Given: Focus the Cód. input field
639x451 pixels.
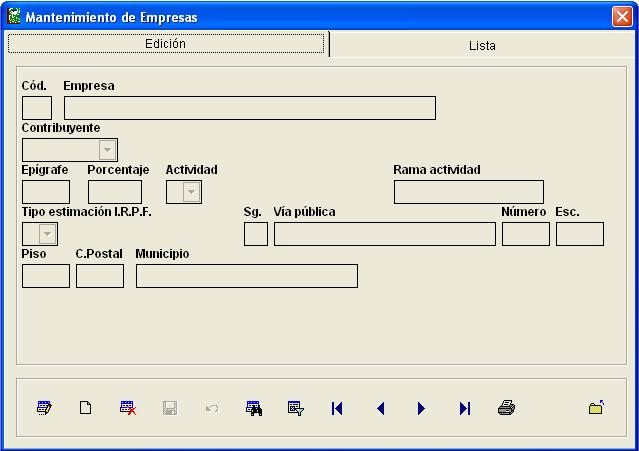Looking at the screenshot, I should click(37, 108).
